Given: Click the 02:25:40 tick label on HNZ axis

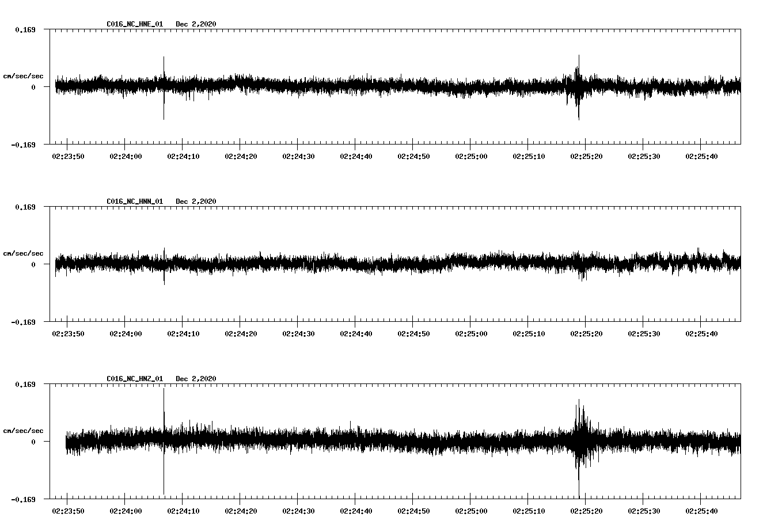Looking at the screenshot, I should [701, 510].
